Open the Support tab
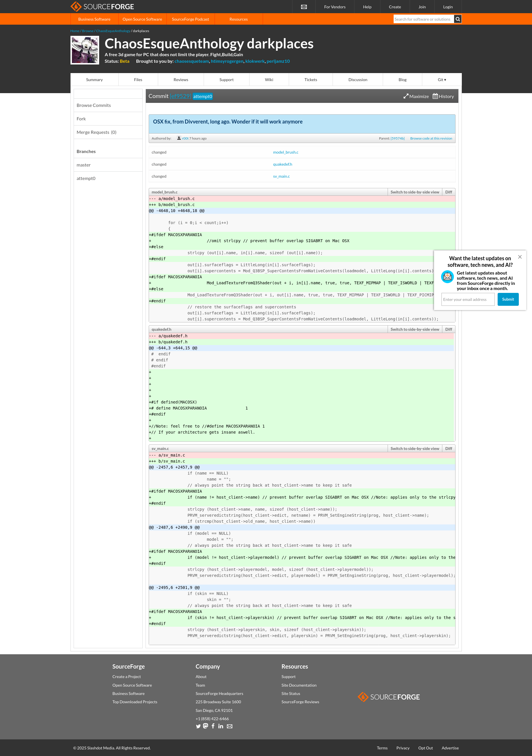The image size is (532, 756). click(227, 80)
